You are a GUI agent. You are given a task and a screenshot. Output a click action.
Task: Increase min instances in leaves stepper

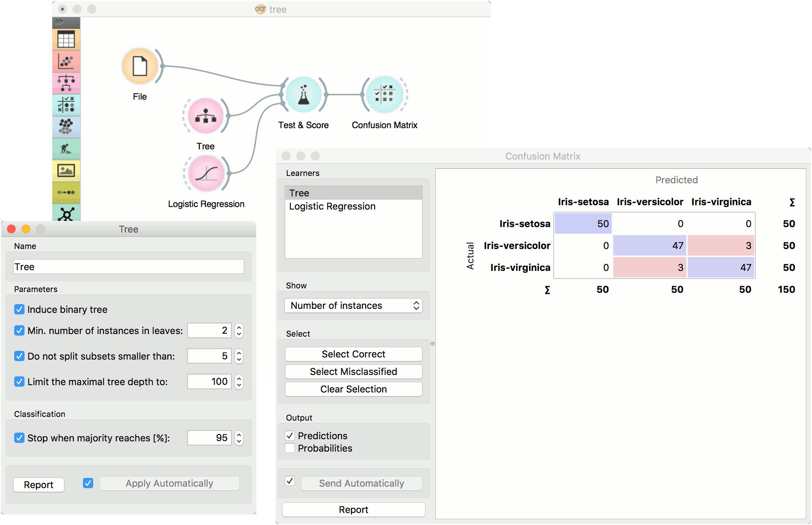(239, 327)
